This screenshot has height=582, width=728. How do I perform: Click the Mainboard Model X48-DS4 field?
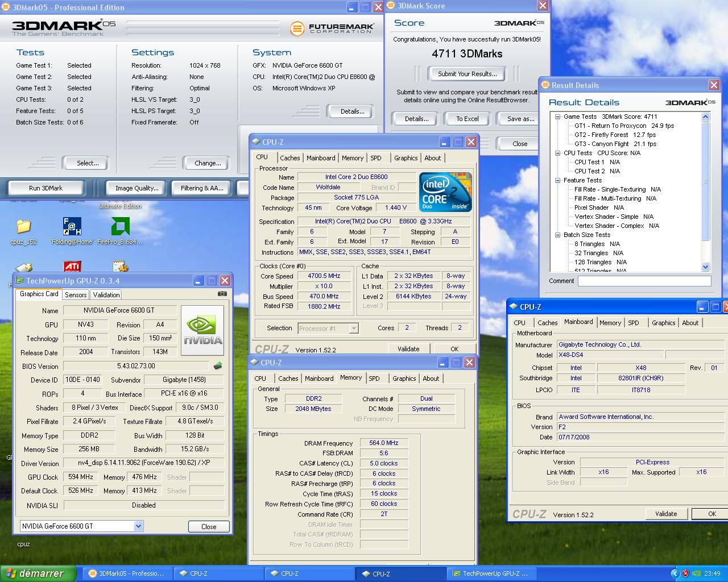click(609, 355)
